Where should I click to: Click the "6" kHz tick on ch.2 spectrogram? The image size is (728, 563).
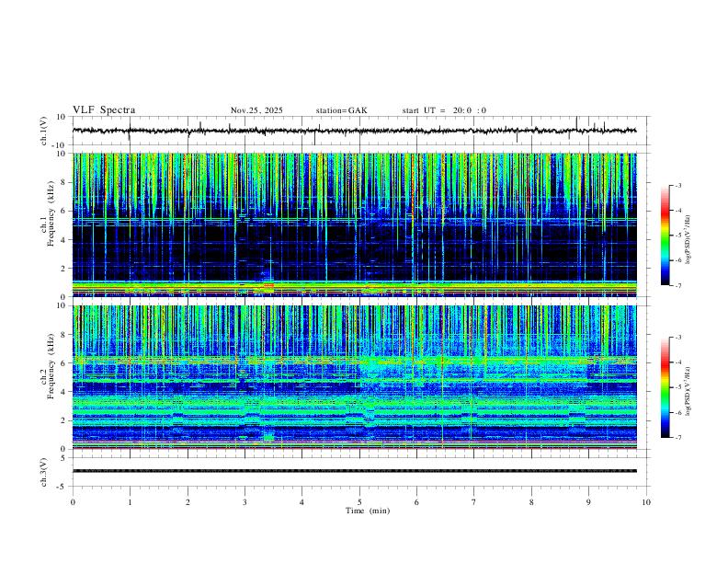(64, 363)
